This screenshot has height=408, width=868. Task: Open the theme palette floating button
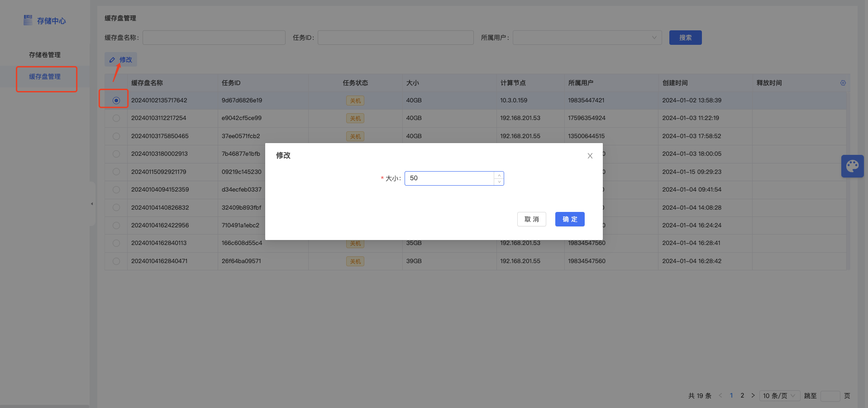pyautogui.click(x=853, y=166)
